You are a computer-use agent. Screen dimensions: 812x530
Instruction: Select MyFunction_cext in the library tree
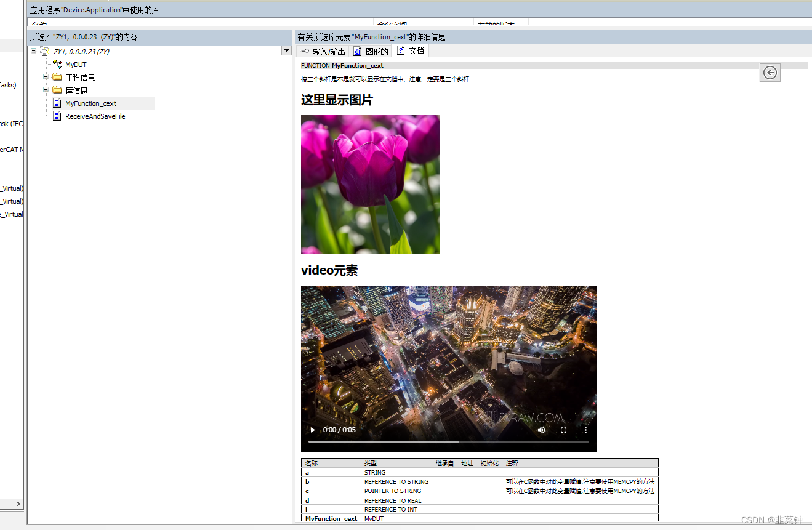(x=90, y=103)
